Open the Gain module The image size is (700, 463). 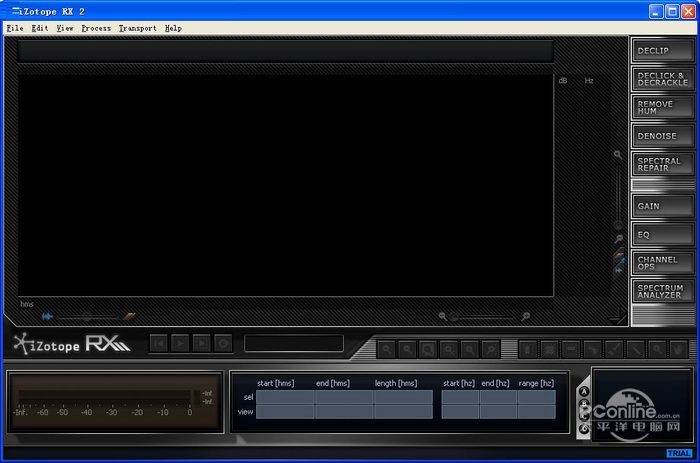point(663,206)
